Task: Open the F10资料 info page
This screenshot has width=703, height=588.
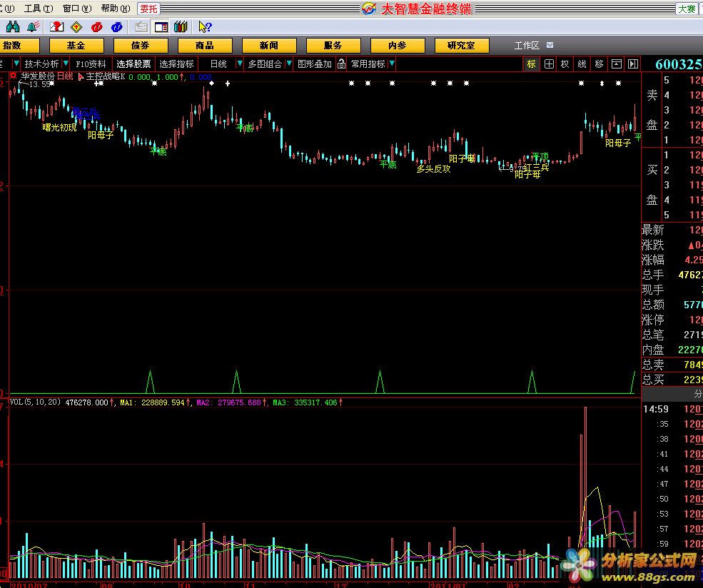Action: [x=91, y=64]
